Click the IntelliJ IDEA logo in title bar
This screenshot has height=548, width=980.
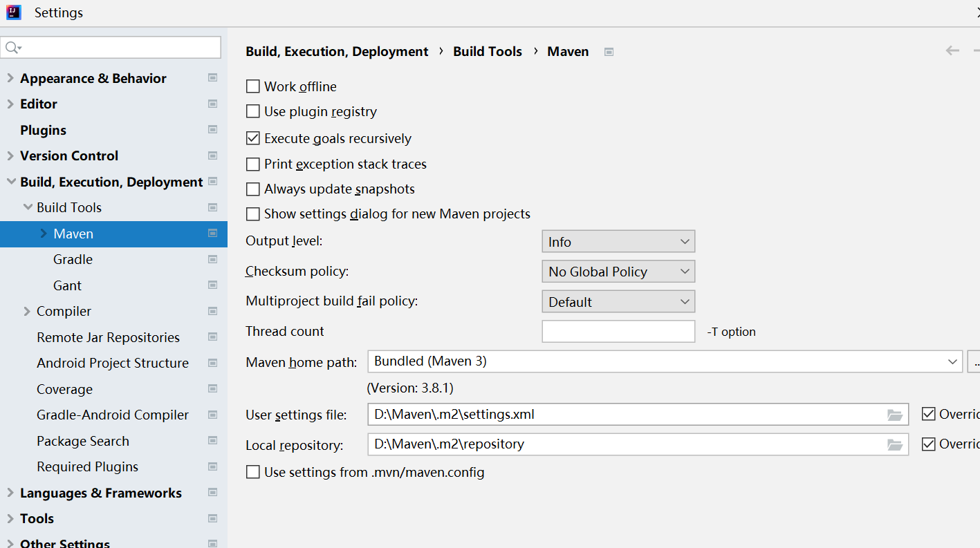pyautogui.click(x=14, y=12)
